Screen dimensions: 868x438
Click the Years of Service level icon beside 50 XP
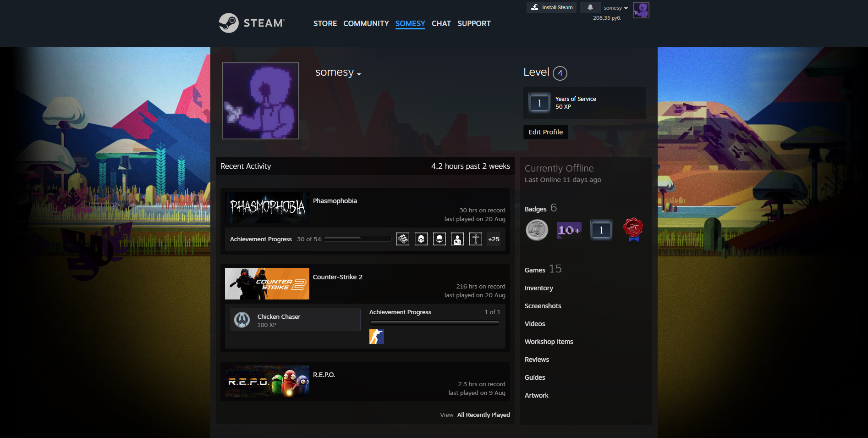[x=539, y=103]
